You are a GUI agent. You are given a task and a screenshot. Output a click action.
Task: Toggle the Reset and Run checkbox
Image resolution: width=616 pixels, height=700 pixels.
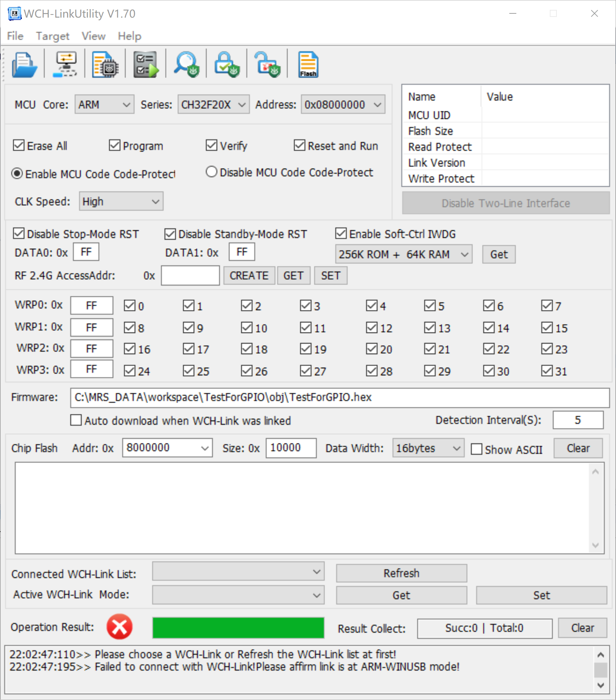tap(299, 145)
